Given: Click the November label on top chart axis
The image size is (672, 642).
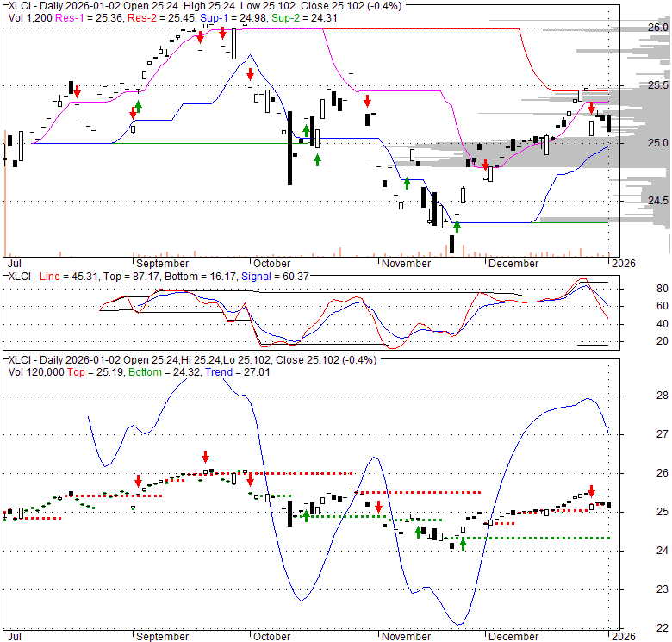Looking at the screenshot, I should click(x=406, y=263).
